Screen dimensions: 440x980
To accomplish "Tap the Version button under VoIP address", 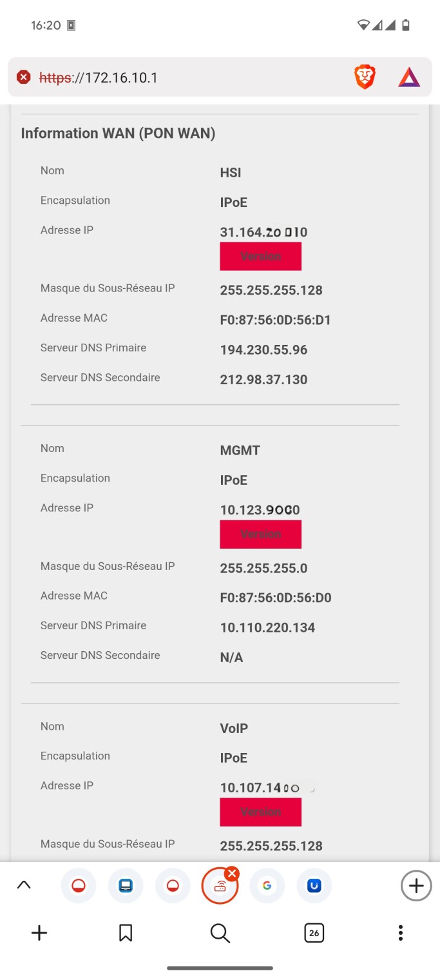I will pyautogui.click(x=260, y=812).
